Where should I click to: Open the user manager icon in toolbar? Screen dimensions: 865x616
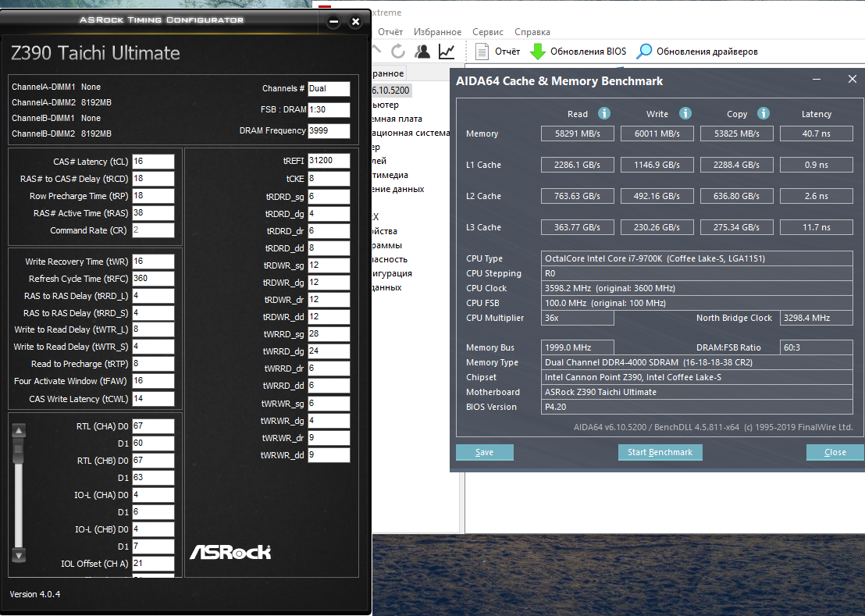pyautogui.click(x=422, y=52)
